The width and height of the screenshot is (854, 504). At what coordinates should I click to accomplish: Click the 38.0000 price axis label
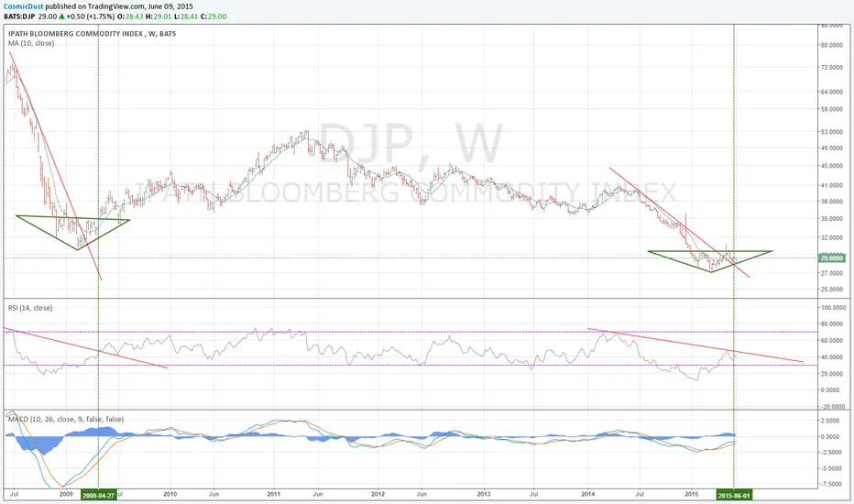(832, 202)
